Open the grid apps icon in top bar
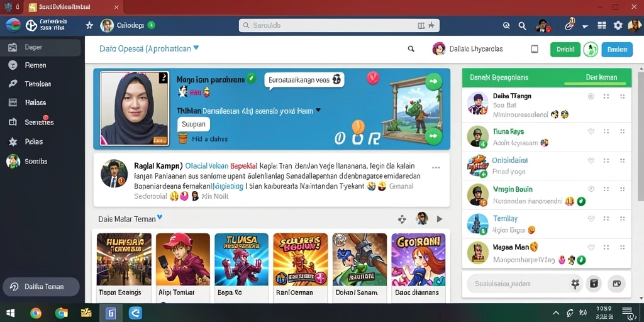644x322 pixels. click(x=602, y=25)
